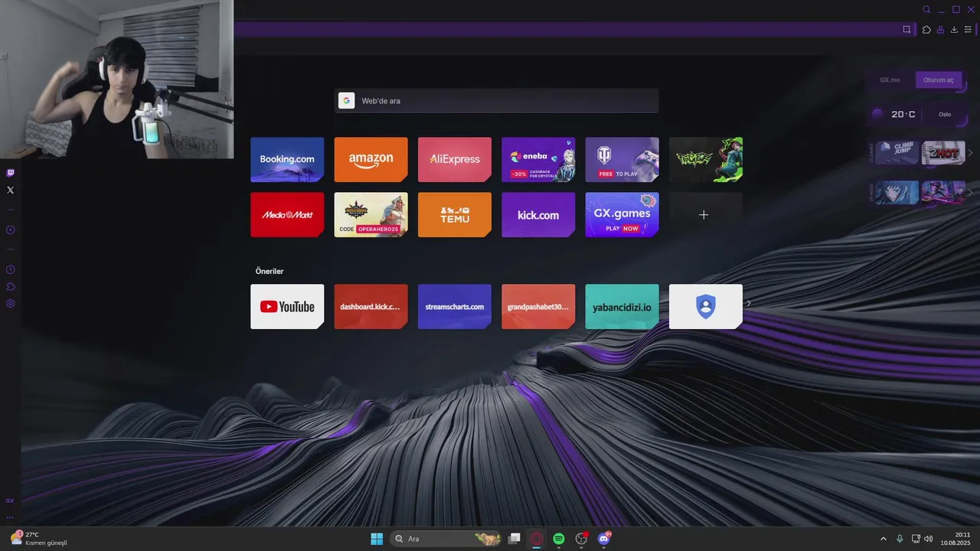This screenshot has height=551, width=980.
Task: Click the browser search magnifier icon
Action: click(x=926, y=9)
